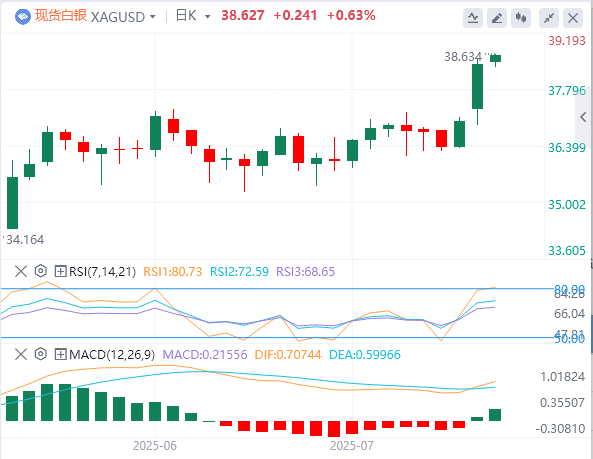Screen dimensions: 593x459
Task: Click the RSI(7,14,21) label
Action: pyautogui.click(x=102, y=272)
